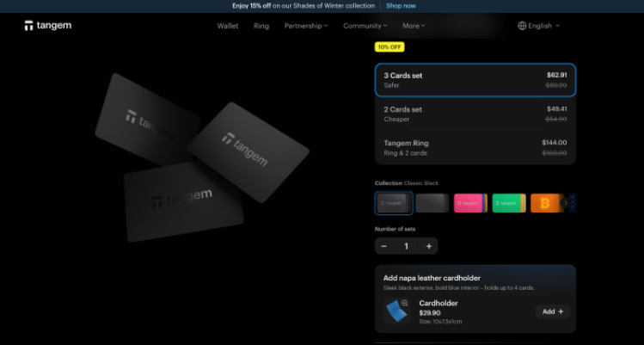Open the English language selector
Viewport: 644px width, 345px height.
coord(538,26)
